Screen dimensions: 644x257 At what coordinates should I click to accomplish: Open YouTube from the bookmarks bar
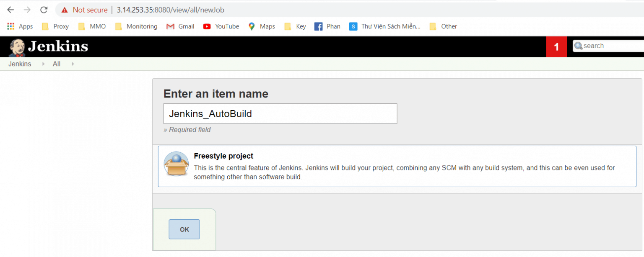tap(221, 26)
